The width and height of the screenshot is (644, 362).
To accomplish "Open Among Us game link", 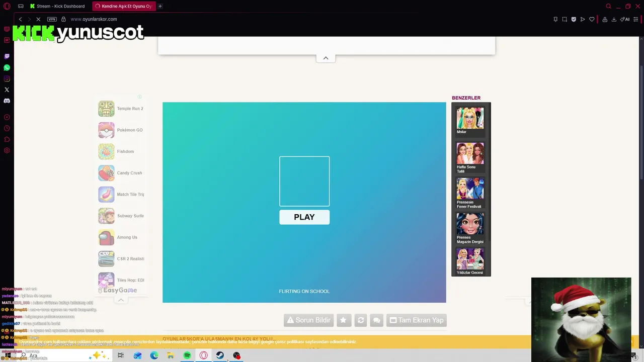I will pyautogui.click(x=121, y=237).
